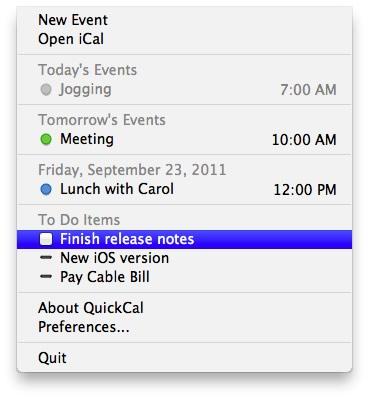Click the gray dot beside Jogging
The image size is (369, 399).
click(x=46, y=89)
